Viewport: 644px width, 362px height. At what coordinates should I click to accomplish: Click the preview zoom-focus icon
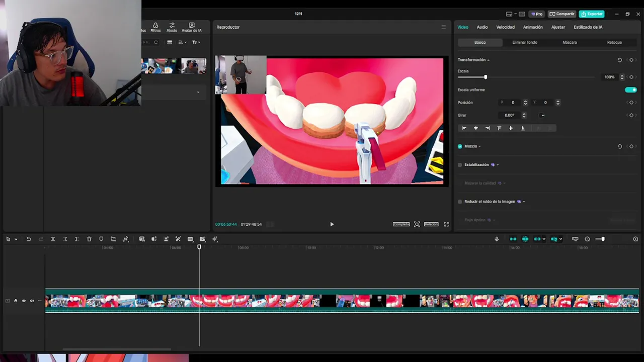pos(417,224)
